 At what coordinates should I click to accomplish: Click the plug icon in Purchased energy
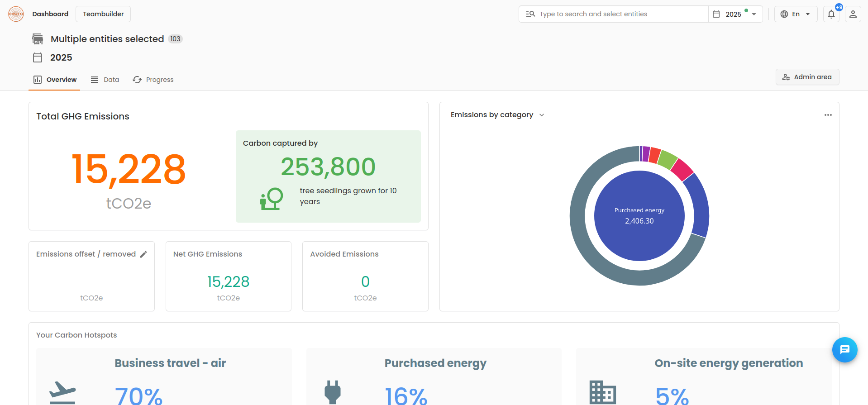coord(333,392)
